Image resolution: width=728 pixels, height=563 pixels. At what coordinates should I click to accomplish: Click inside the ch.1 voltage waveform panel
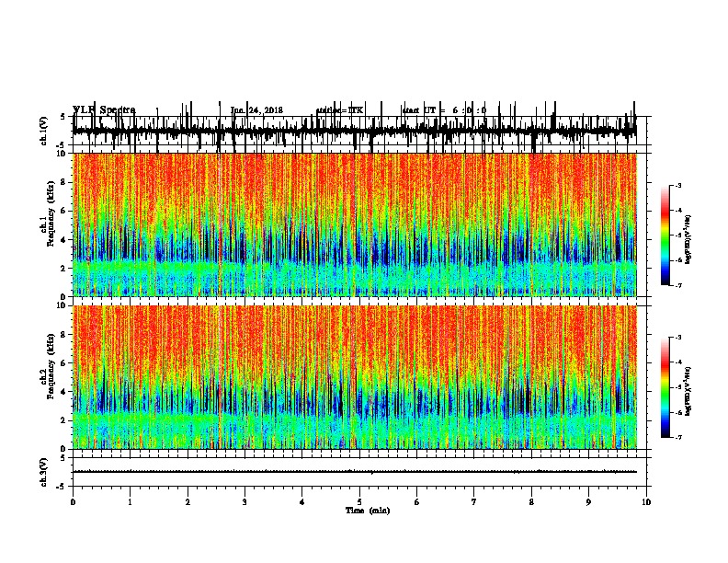tap(361, 131)
